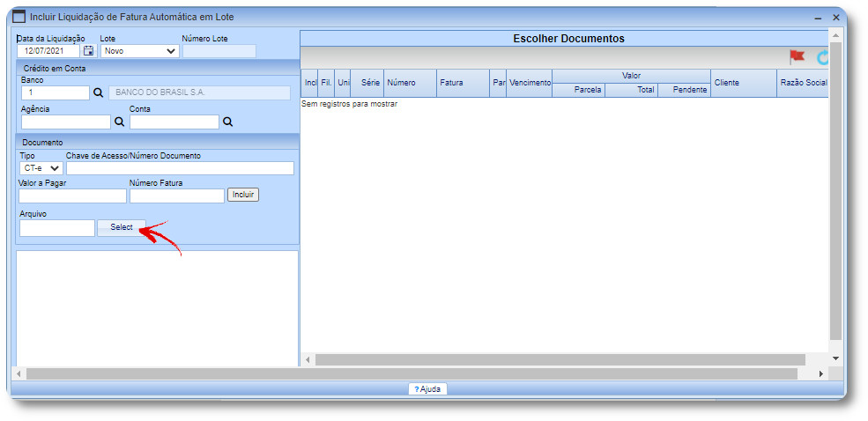This screenshot has height=421, width=868.
Task: Click the Select button for Arquivo
Action: 122,227
